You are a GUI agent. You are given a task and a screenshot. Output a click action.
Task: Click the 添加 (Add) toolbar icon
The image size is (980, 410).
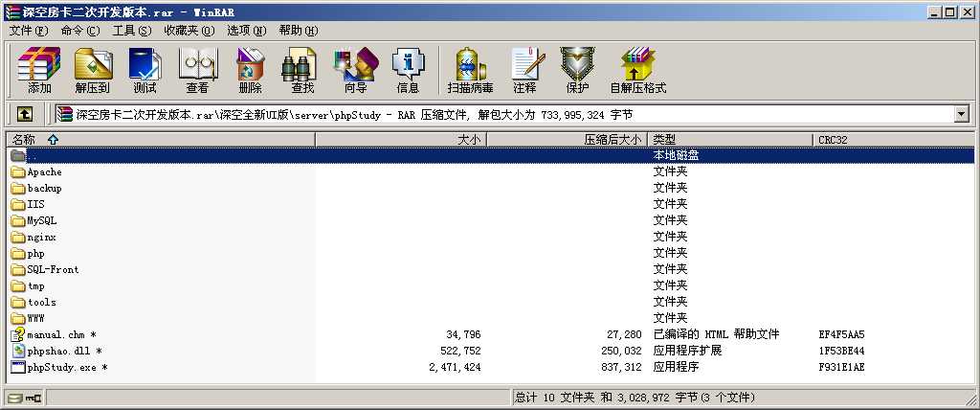pos(38,70)
